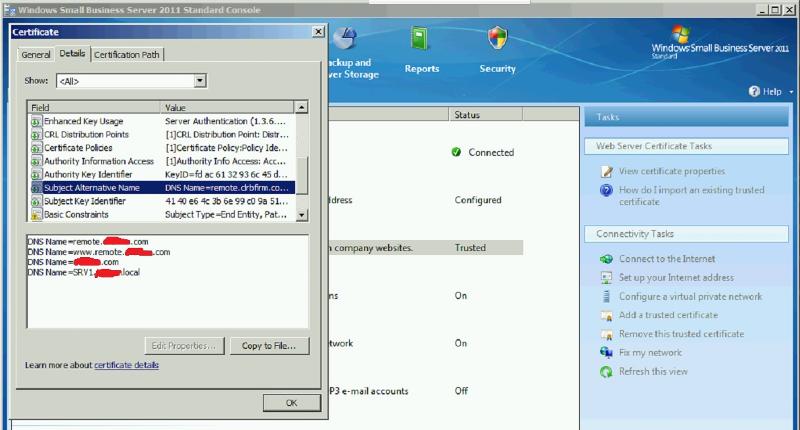This screenshot has height=430, width=800.
Task: Click the Edit Properties button
Action: click(184, 346)
